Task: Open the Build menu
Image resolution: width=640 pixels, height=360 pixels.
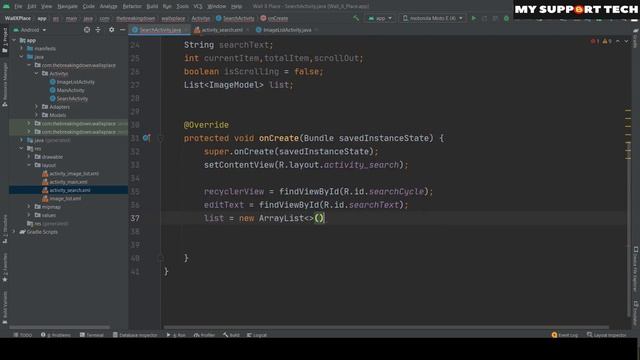Action: (152, 6)
